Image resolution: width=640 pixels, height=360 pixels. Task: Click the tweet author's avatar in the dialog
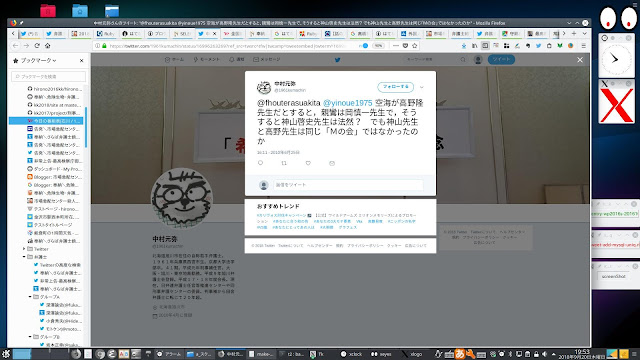pos(264,87)
